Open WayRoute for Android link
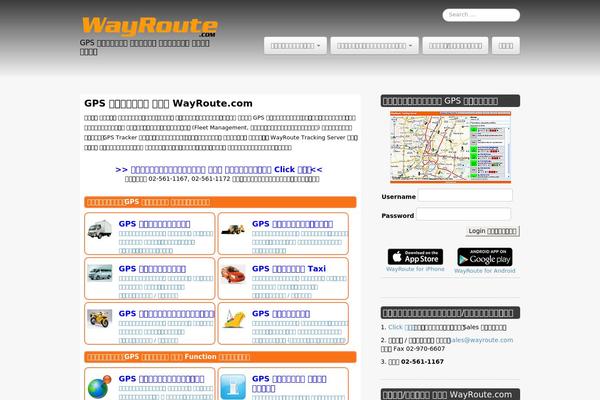The height and width of the screenshot is (400, 600). click(485, 271)
